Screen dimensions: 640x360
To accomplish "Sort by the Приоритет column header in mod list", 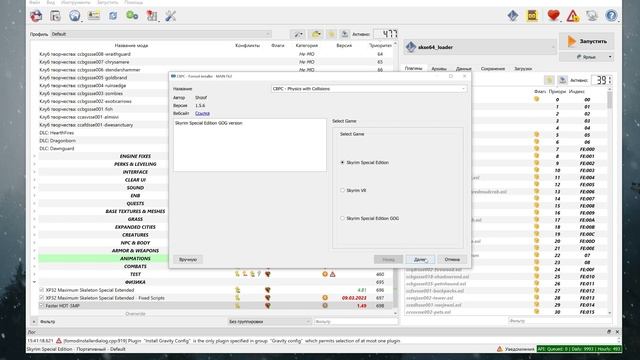I will (380, 46).
